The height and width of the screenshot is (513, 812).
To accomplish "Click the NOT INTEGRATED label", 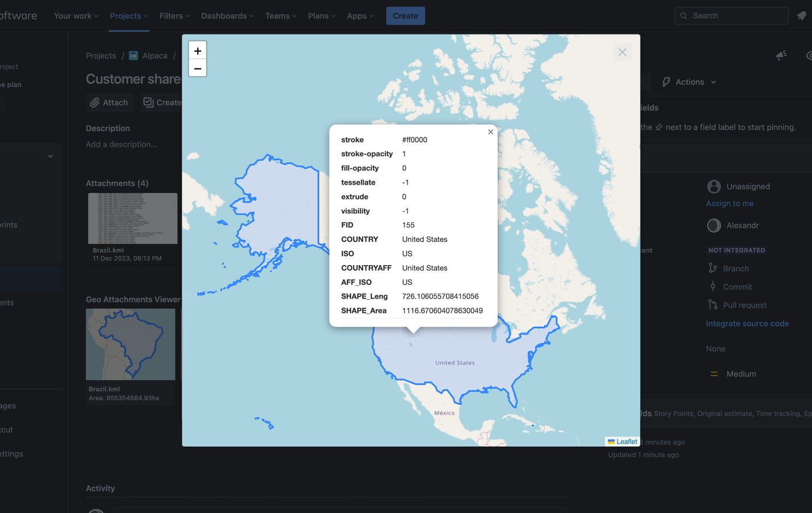I will click(737, 250).
